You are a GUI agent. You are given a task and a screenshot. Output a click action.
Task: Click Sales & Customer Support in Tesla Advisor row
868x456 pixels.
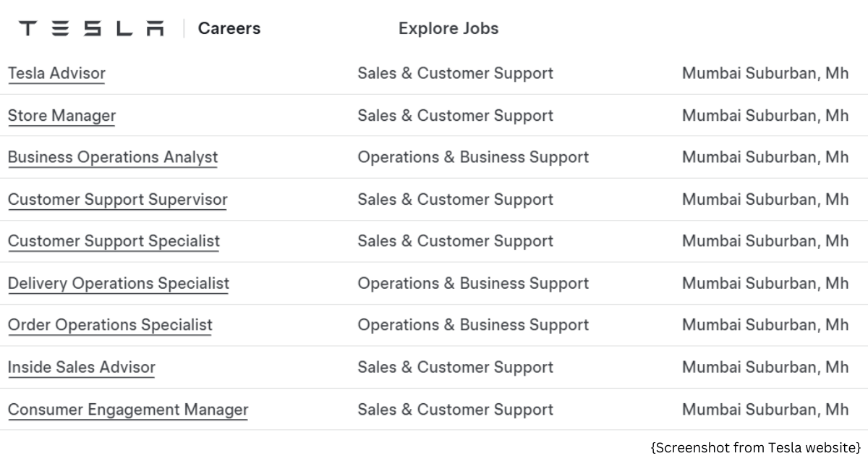click(x=455, y=73)
